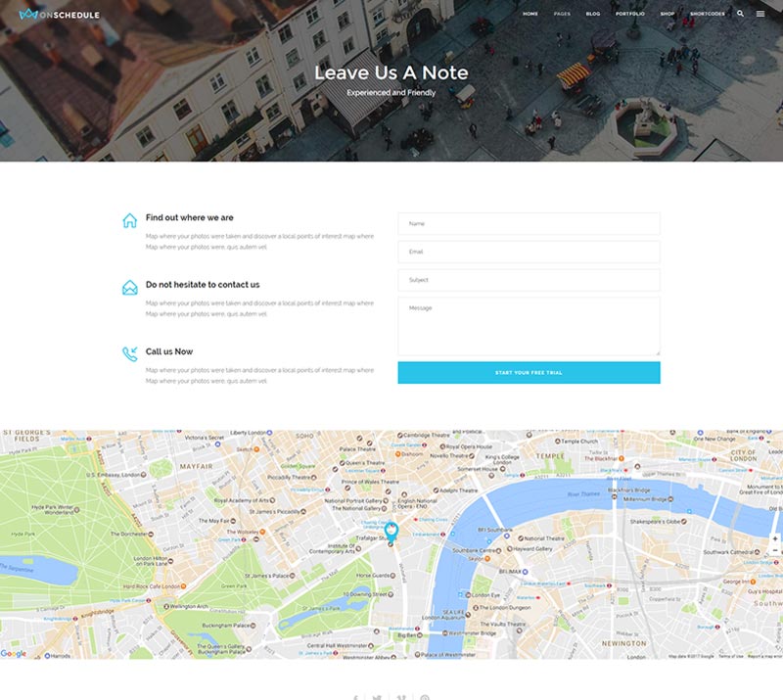Image resolution: width=783 pixels, height=700 pixels.
Task: Open the Home menu item
Action: point(530,14)
